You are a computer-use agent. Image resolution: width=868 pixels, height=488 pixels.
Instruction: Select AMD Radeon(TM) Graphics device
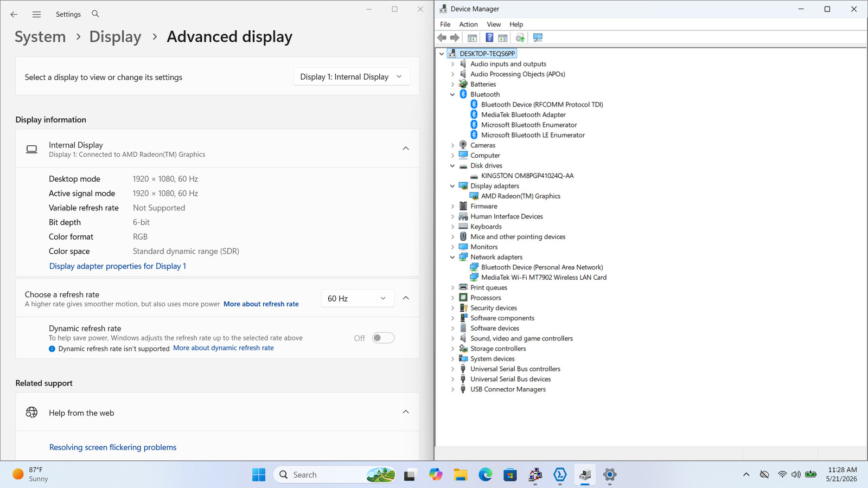coord(520,196)
